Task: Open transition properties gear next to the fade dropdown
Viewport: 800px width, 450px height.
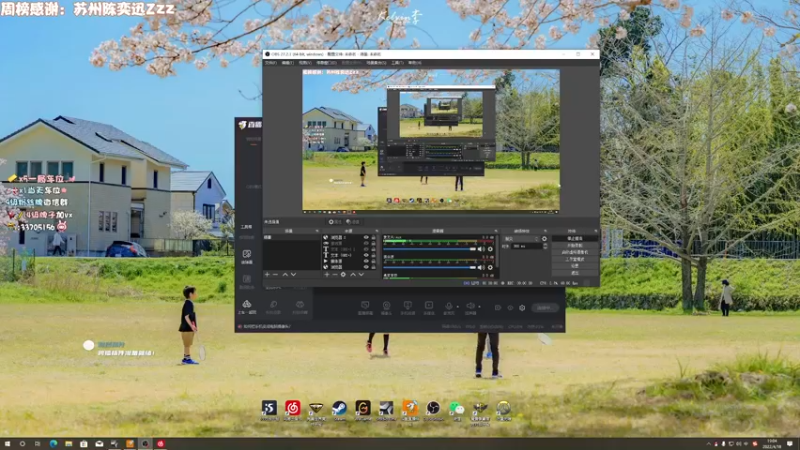Action: pyautogui.click(x=544, y=239)
